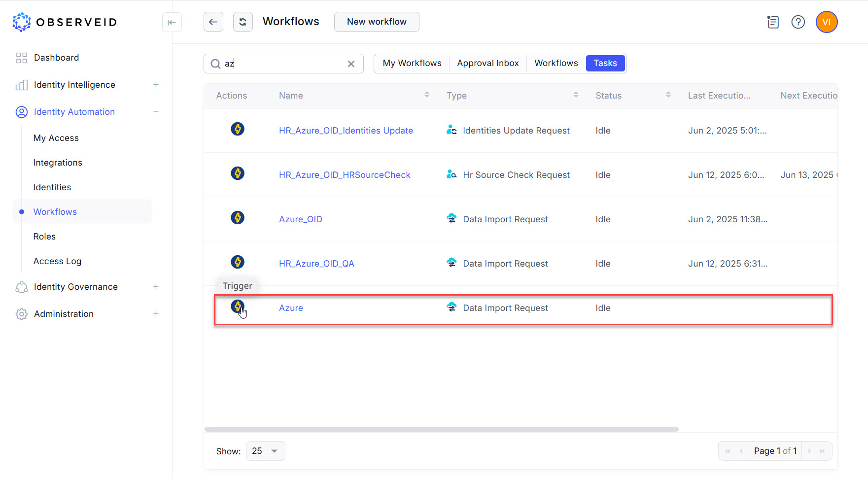The width and height of the screenshot is (868, 479).
Task: Click the New workflow button
Action: pos(377,22)
